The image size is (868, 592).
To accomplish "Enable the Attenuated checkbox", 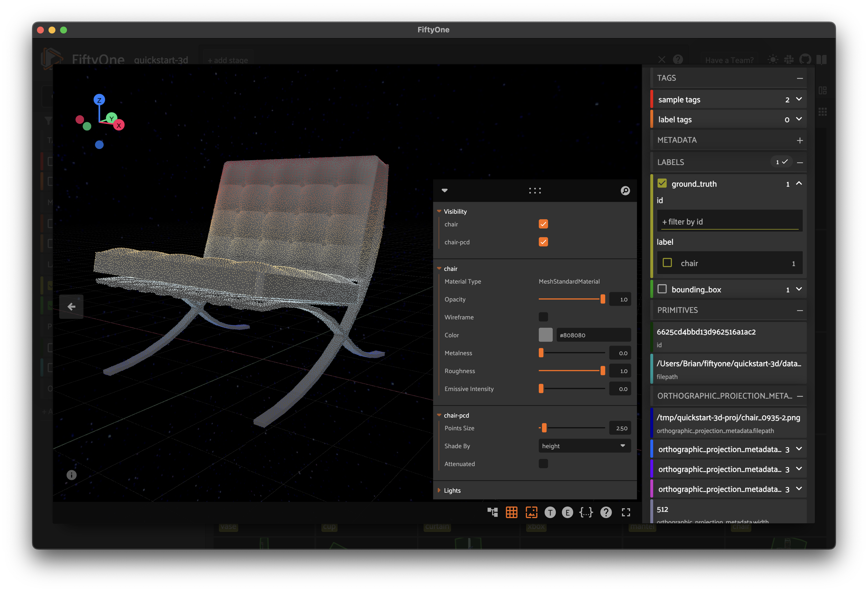I will coord(543,464).
